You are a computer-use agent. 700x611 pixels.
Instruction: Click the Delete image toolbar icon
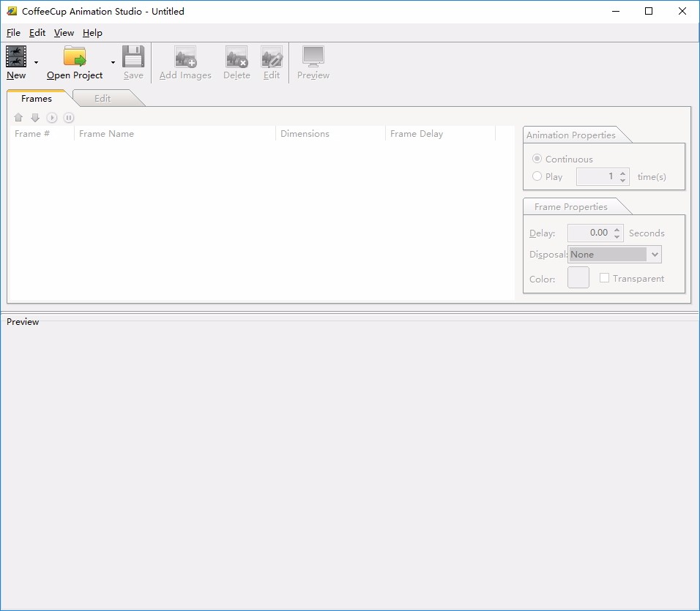point(237,56)
